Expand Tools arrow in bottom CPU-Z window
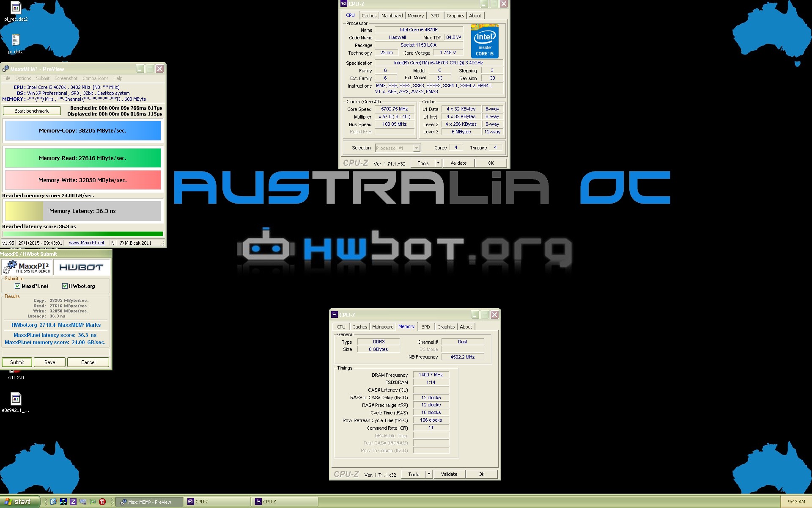The height and width of the screenshot is (508, 812). (x=429, y=474)
